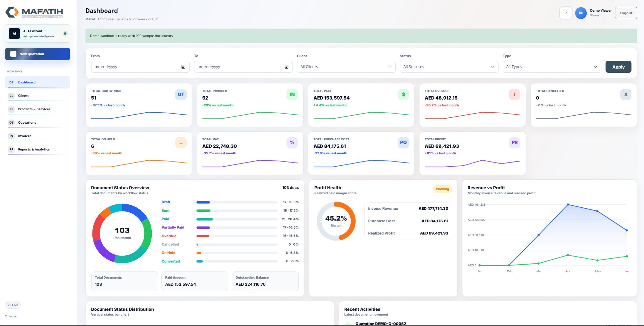This screenshot has height=326, width=644.
Task: Click the PO icon on Total Purchase Cost card
Action: pyautogui.click(x=403, y=143)
